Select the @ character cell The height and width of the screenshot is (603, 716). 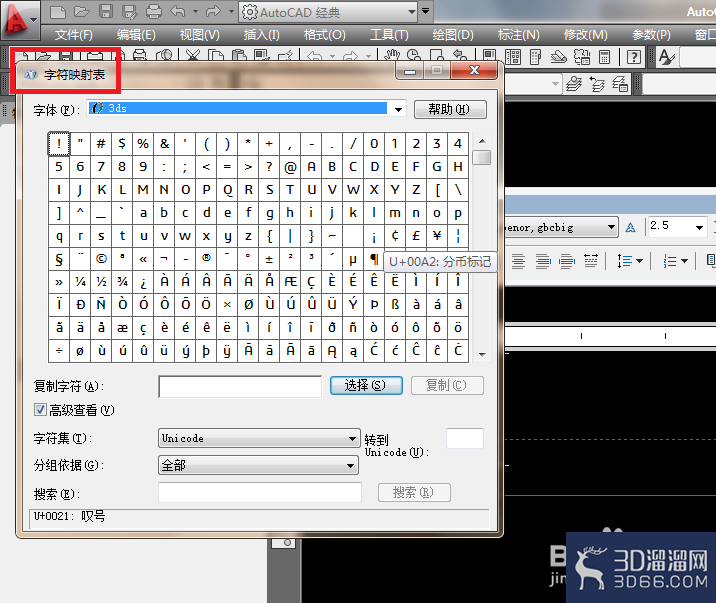[x=290, y=167]
